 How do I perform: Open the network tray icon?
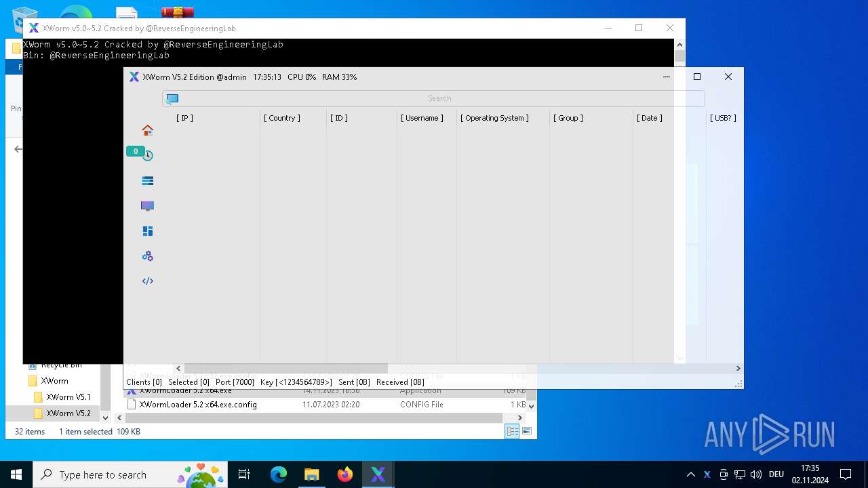740,474
